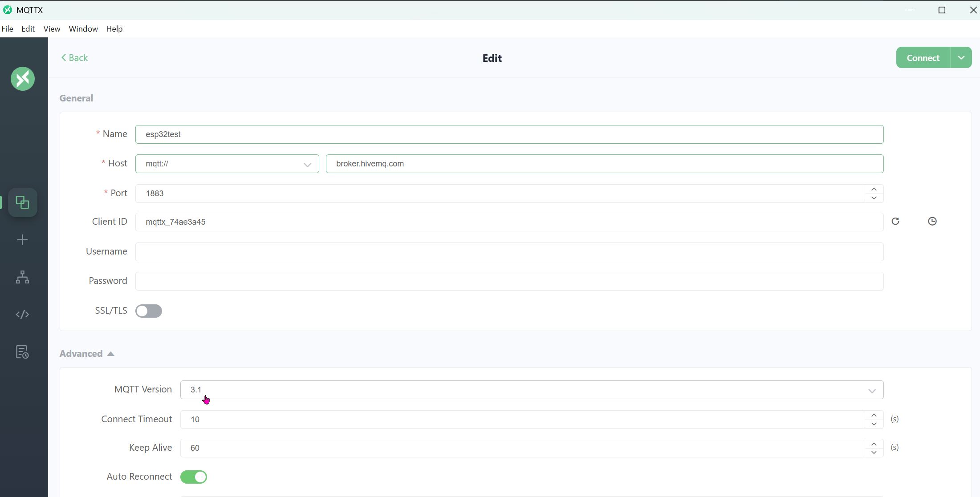Click the green Connect button
The height and width of the screenshot is (497, 980).
click(923, 58)
